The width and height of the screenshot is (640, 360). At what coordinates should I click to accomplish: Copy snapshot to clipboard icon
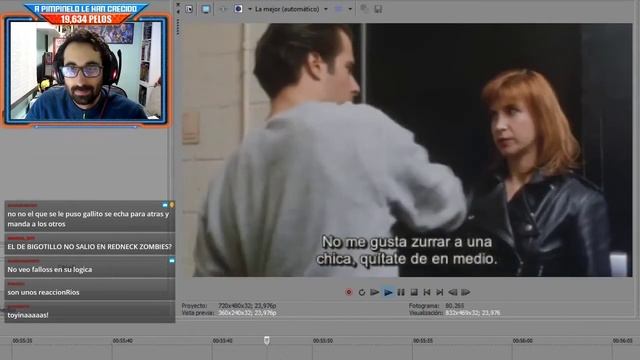[x=364, y=9]
